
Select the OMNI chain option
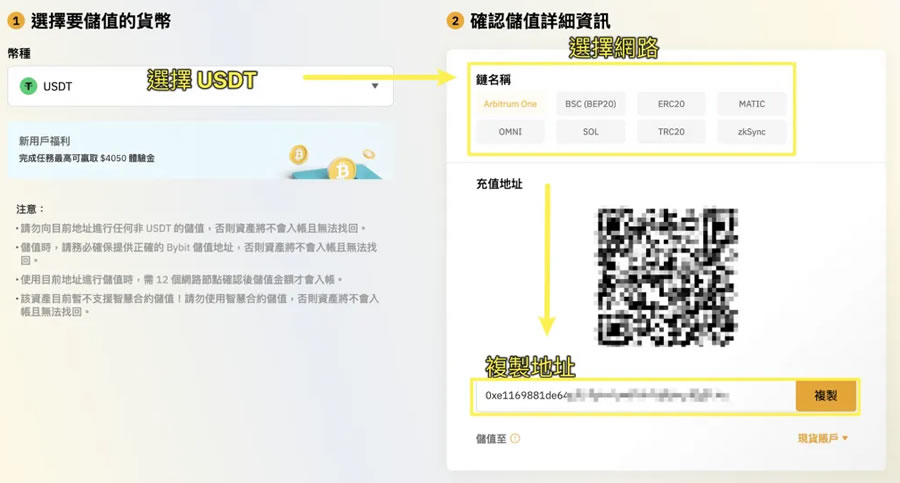coord(510,132)
